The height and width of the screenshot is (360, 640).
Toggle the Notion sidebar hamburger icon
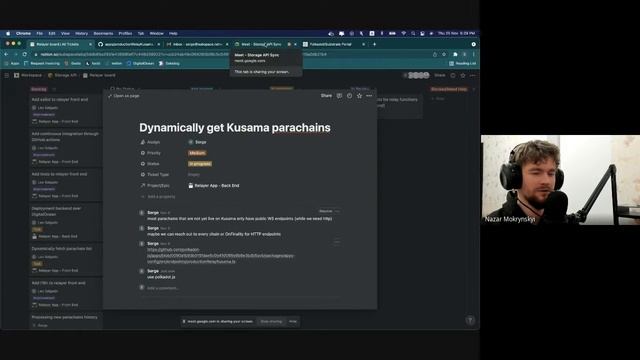point(7,76)
